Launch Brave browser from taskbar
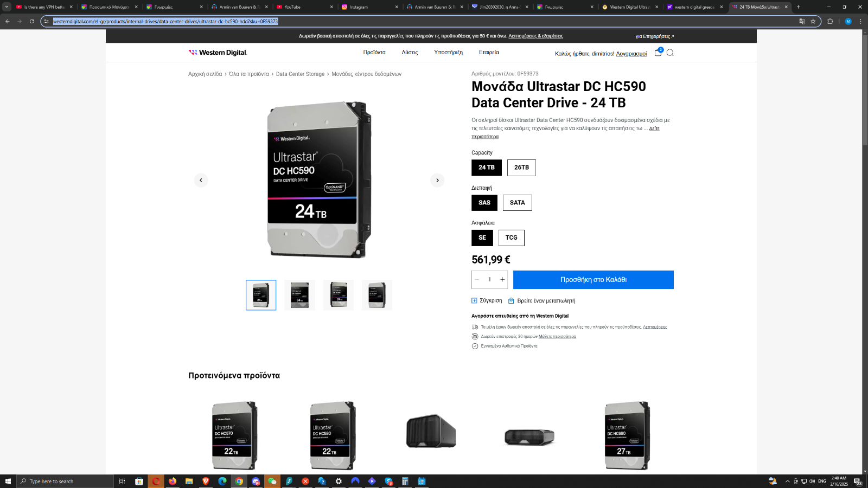 click(x=206, y=481)
